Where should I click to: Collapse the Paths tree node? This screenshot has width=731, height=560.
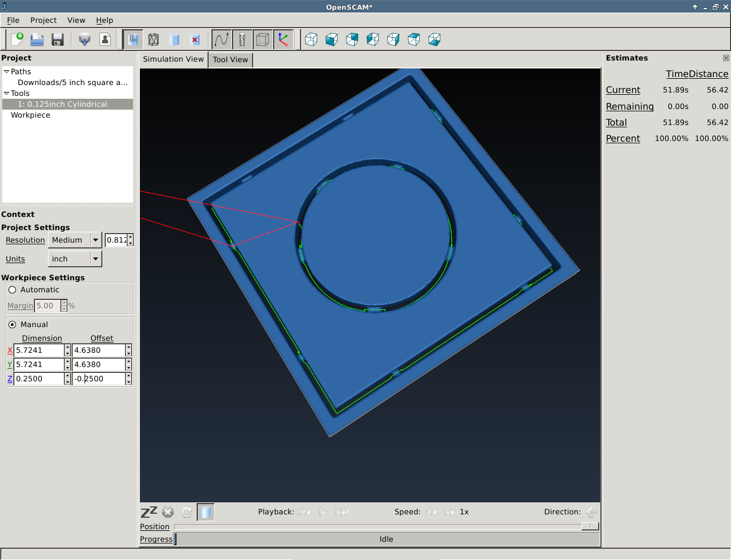(x=6, y=72)
